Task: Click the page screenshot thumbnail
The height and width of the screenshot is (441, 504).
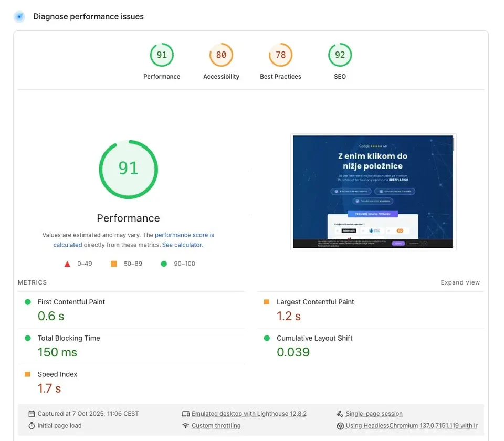Action: tap(373, 192)
